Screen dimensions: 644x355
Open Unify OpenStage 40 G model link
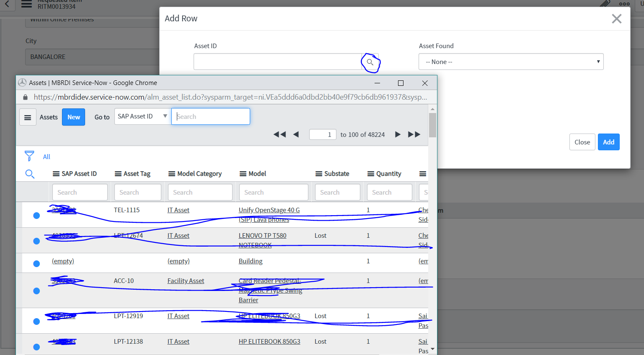click(269, 215)
